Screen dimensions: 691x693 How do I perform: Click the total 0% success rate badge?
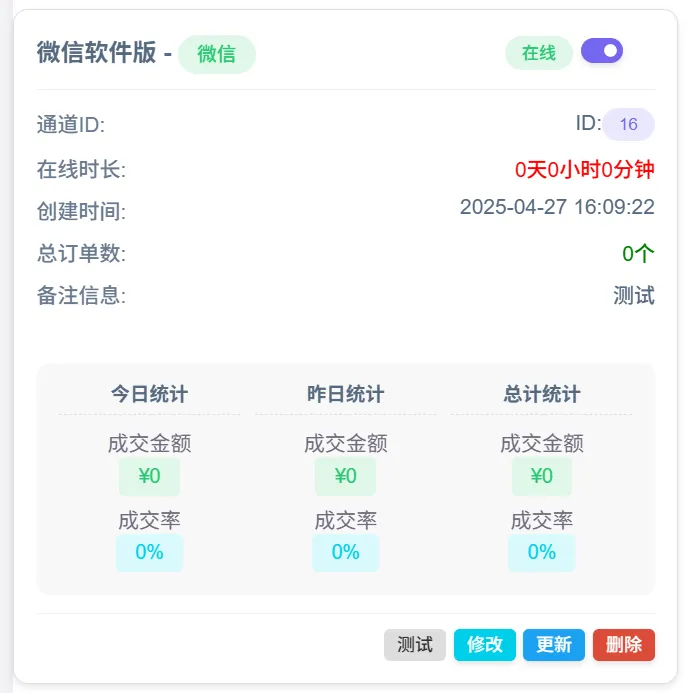pos(541,552)
